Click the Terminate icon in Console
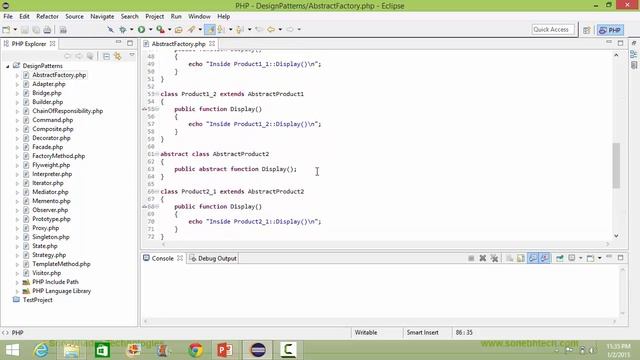 471,258
